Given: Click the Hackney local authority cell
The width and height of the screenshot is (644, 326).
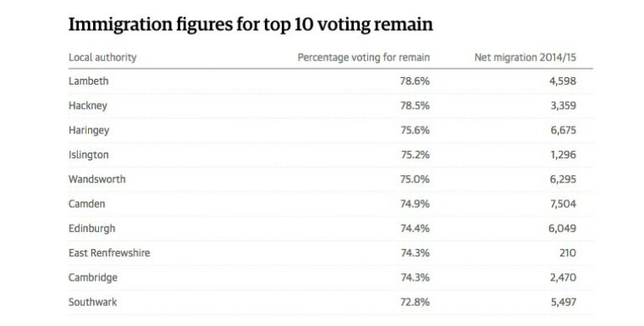Looking at the screenshot, I should pos(88,106).
